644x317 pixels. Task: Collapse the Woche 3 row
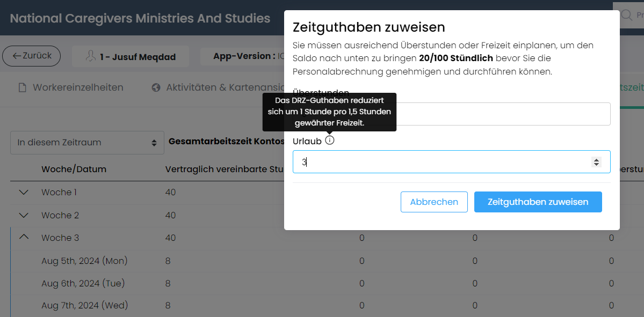[24, 237]
